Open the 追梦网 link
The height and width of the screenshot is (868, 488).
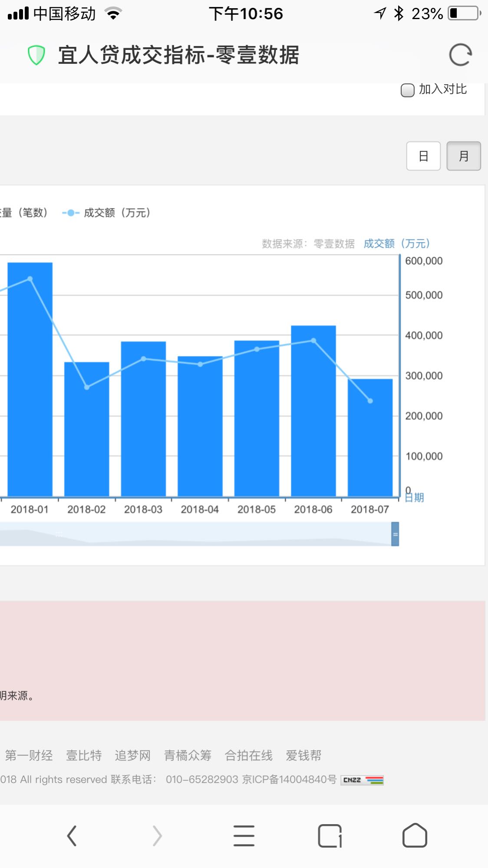click(132, 756)
